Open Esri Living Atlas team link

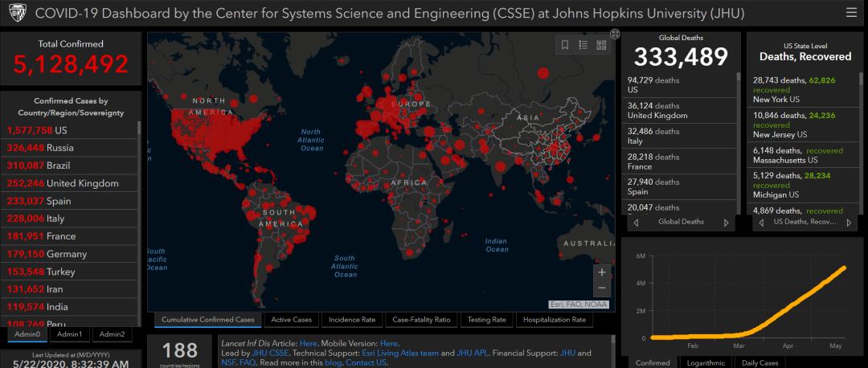tap(401, 353)
